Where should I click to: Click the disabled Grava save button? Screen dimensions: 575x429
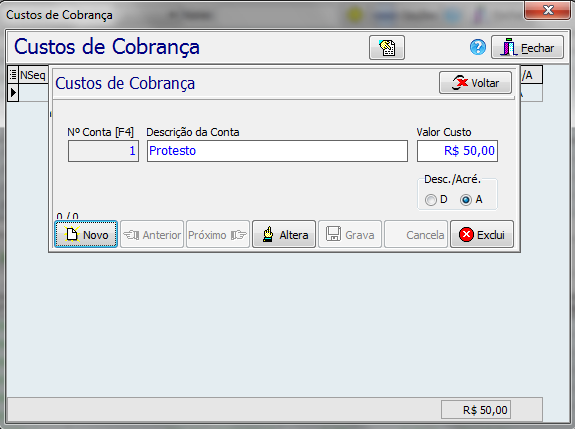(x=350, y=234)
